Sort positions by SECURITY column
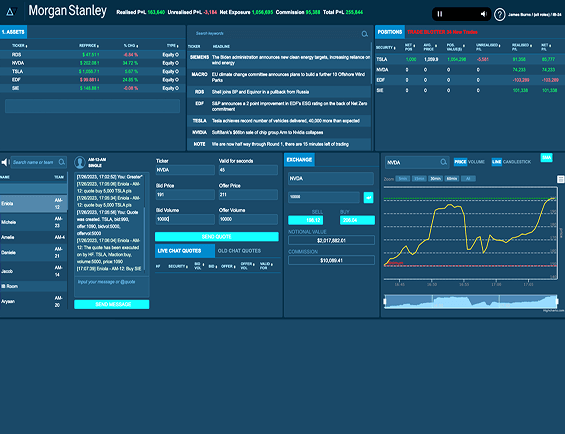 [x=386, y=48]
